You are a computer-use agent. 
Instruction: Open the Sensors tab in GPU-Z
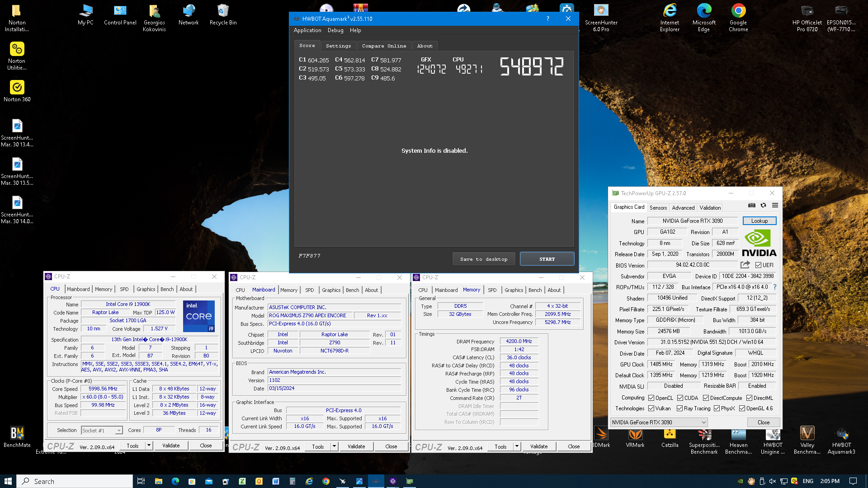(x=658, y=208)
